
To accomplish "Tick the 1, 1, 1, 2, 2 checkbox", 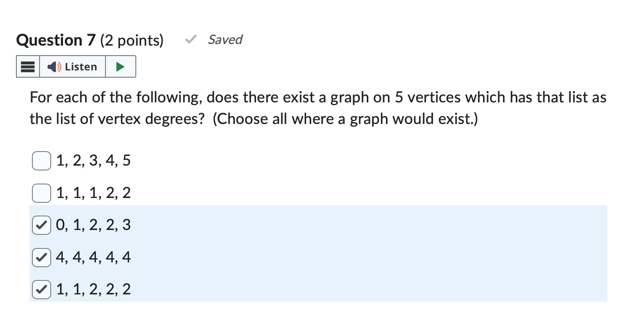I will pos(42,193).
